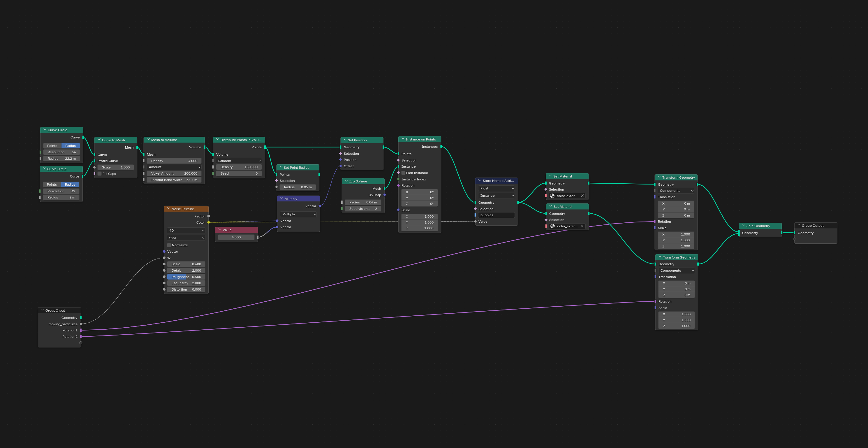The height and width of the screenshot is (448, 868).
Task: Clear material in upper Set Material node
Action: [582, 196]
